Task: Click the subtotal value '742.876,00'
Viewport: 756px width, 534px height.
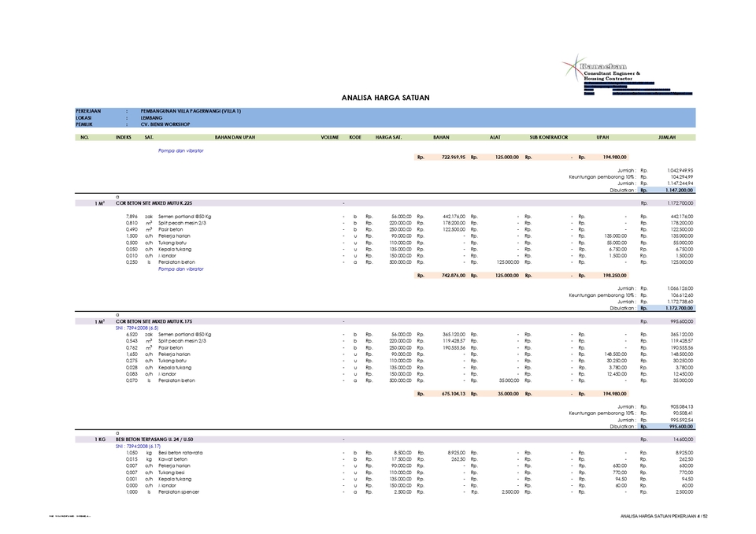Action: tap(454, 276)
